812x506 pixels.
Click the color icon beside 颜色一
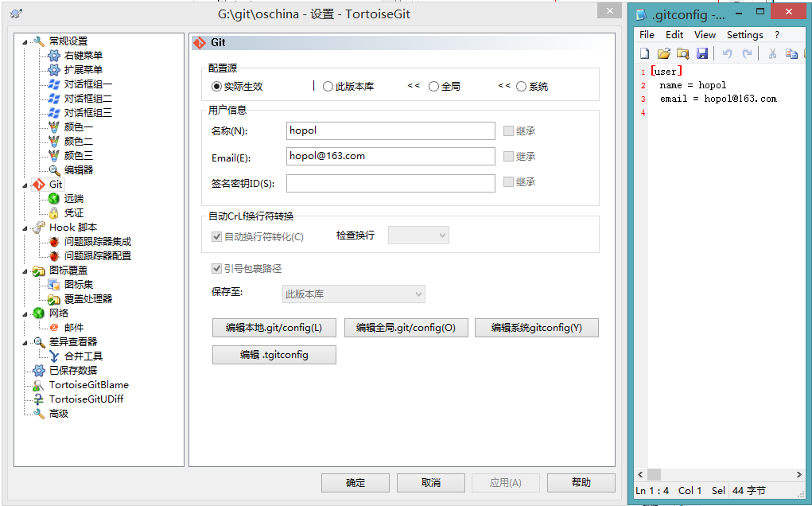[54, 127]
